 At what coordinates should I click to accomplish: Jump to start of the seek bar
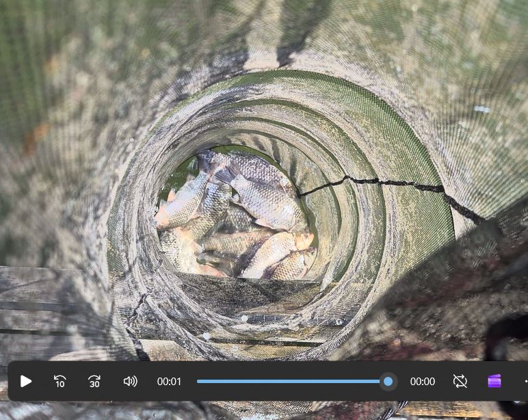(x=198, y=381)
